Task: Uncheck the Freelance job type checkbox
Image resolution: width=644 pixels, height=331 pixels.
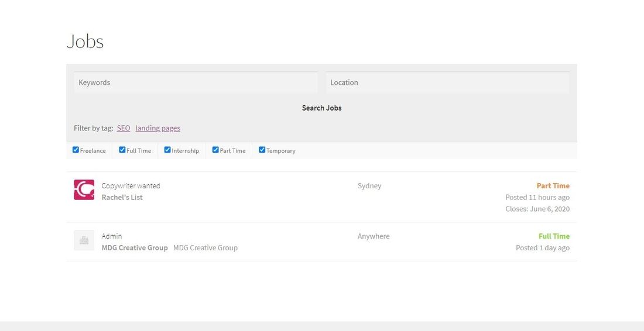Action: pyautogui.click(x=76, y=150)
